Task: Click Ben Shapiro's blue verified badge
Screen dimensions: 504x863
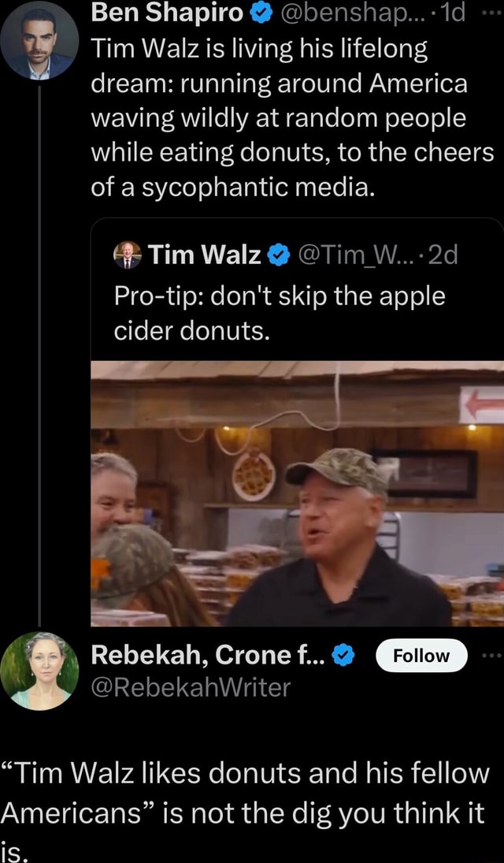Action: (x=261, y=13)
